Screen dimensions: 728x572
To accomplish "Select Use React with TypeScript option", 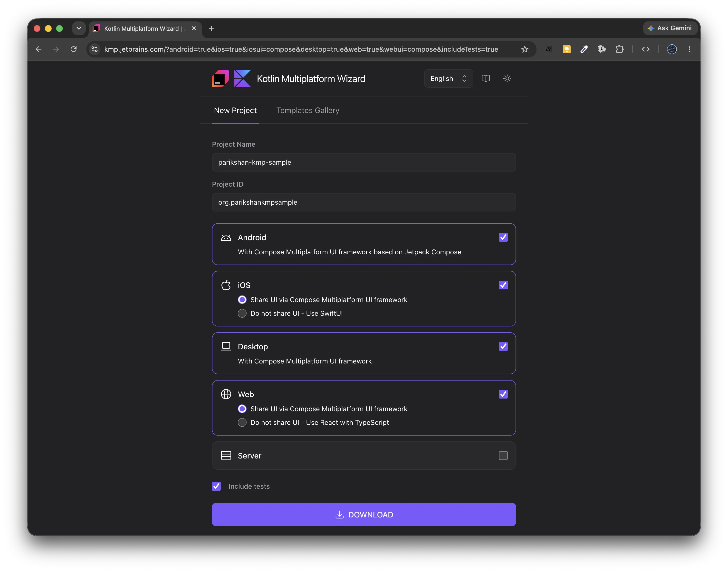I will tap(242, 423).
